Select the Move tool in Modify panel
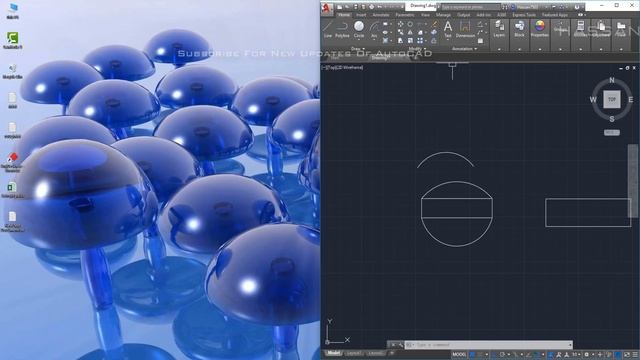Screen dimensions: 640x360 click(400, 24)
